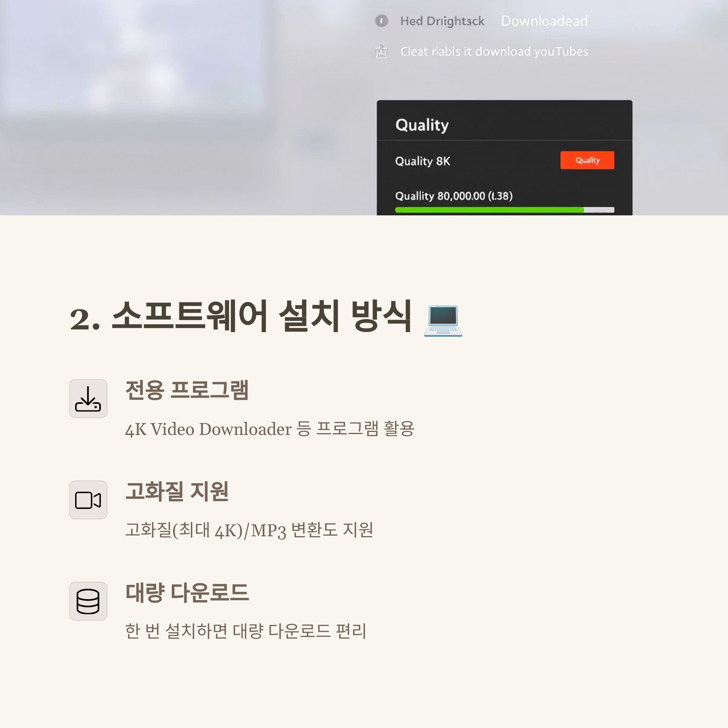Select the Hed Driightack label

pos(442,21)
